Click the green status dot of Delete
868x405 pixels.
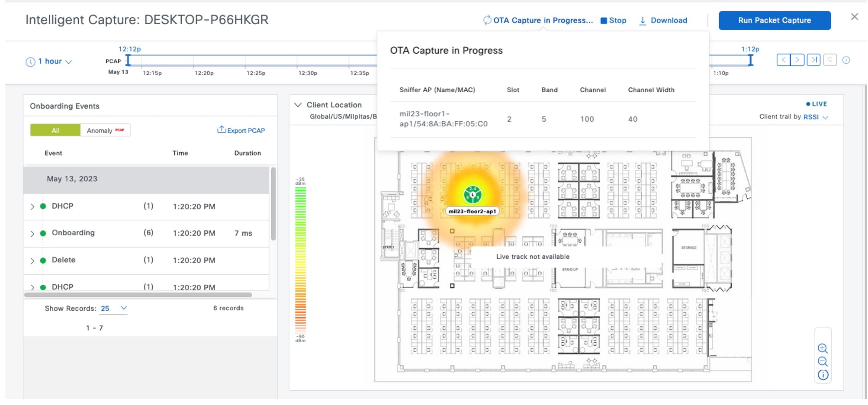point(43,260)
